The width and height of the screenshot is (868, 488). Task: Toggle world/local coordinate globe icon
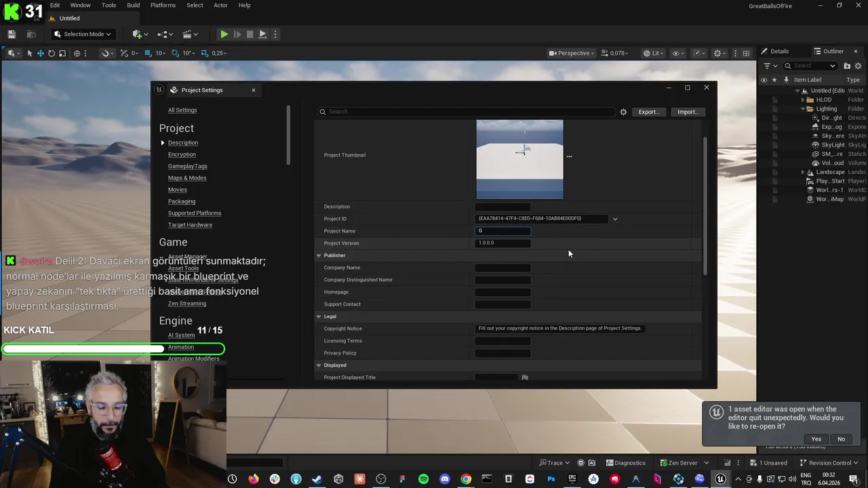coord(77,53)
